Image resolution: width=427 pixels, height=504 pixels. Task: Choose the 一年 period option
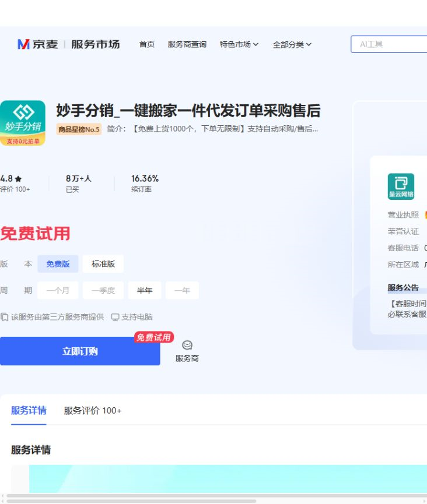pyautogui.click(x=182, y=290)
